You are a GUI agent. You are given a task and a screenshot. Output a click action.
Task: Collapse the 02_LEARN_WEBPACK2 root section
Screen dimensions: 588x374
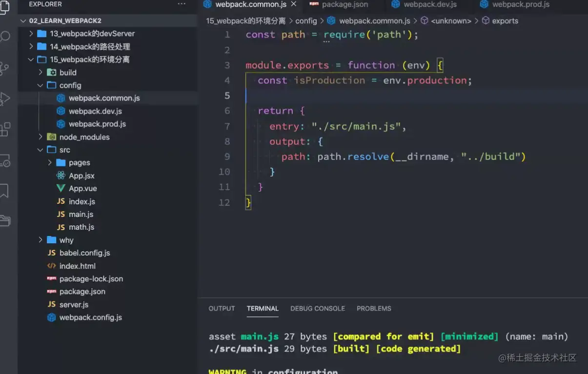(23, 21)
